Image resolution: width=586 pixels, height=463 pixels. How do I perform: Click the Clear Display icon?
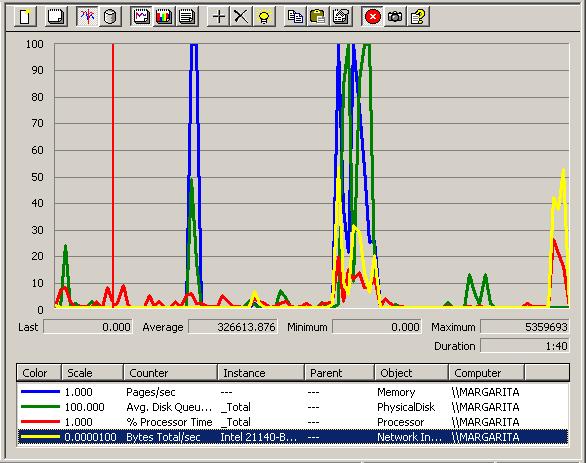56,17
